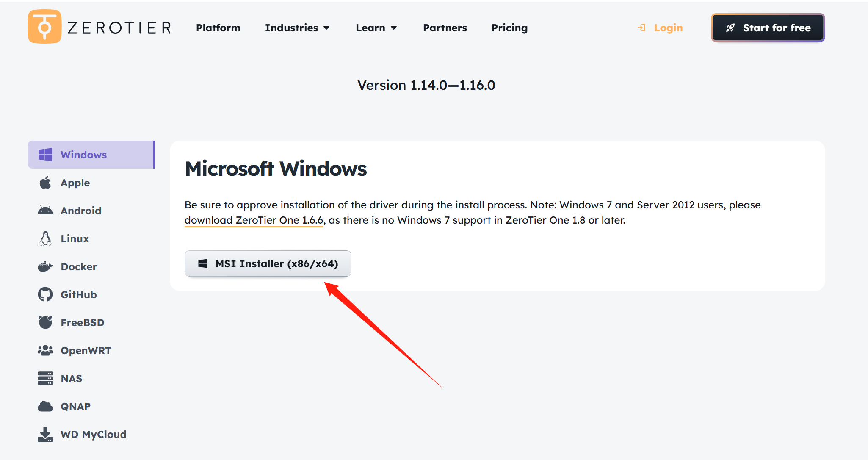Expand the Learn dropdown arrow
The width and height of the screenshot is (868, 460).
[394, 28]
